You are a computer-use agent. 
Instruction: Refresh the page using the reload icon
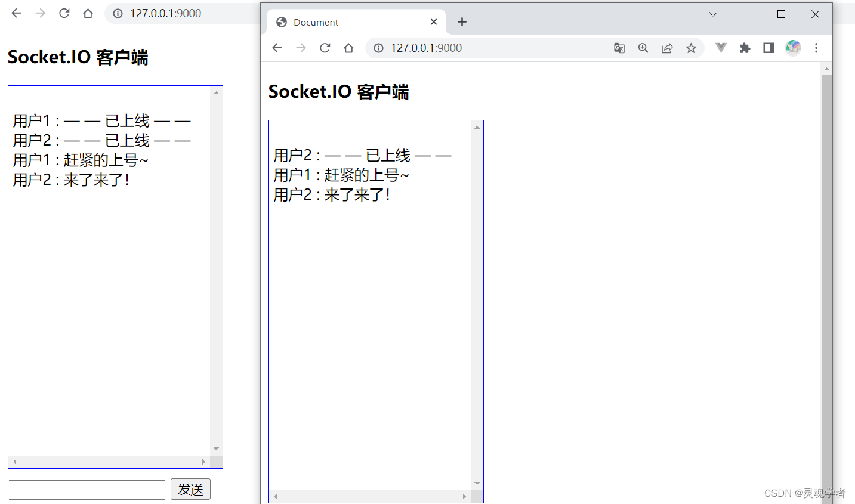[325, 48]
